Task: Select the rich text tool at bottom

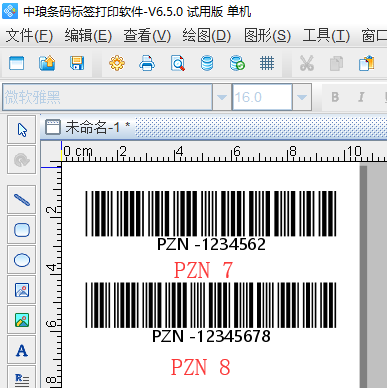Action: coord(22,378)
